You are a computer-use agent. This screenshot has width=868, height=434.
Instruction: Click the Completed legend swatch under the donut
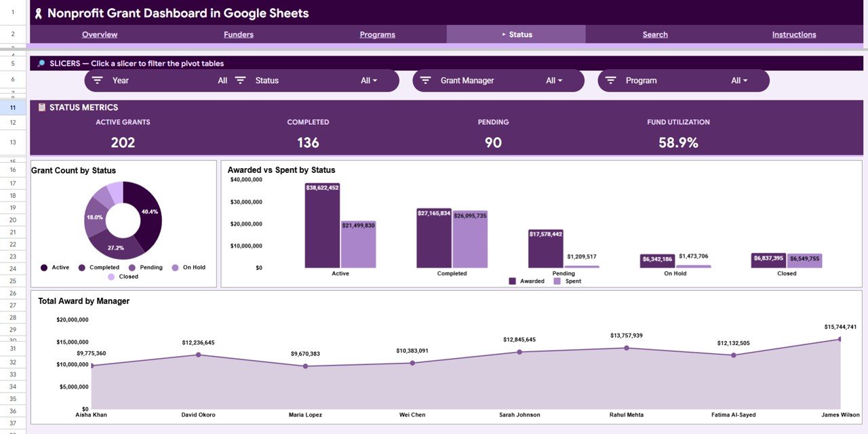[x=82, y=268]
